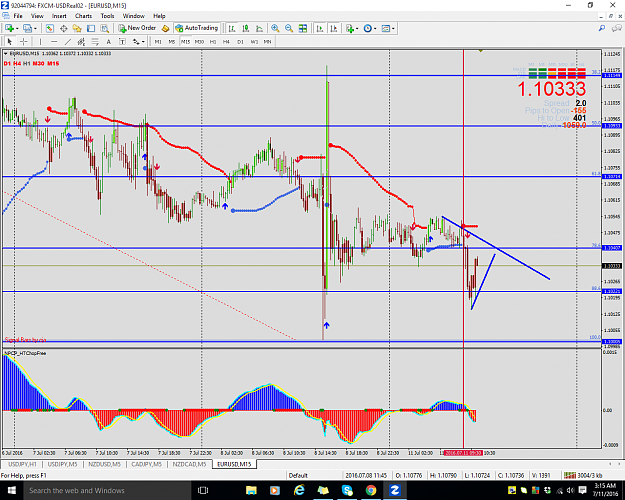Switch chart to Candlesticks mode

click(246, 28)
